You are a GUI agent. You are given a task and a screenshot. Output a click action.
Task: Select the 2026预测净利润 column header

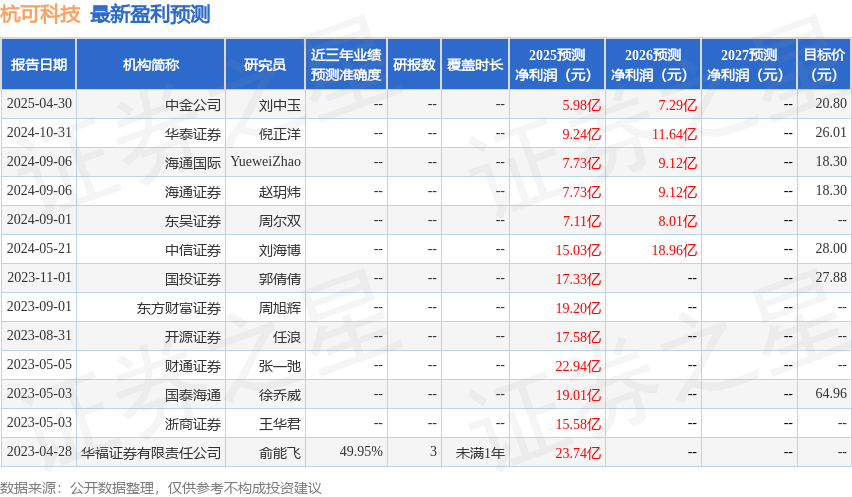[x=653, y=65]
